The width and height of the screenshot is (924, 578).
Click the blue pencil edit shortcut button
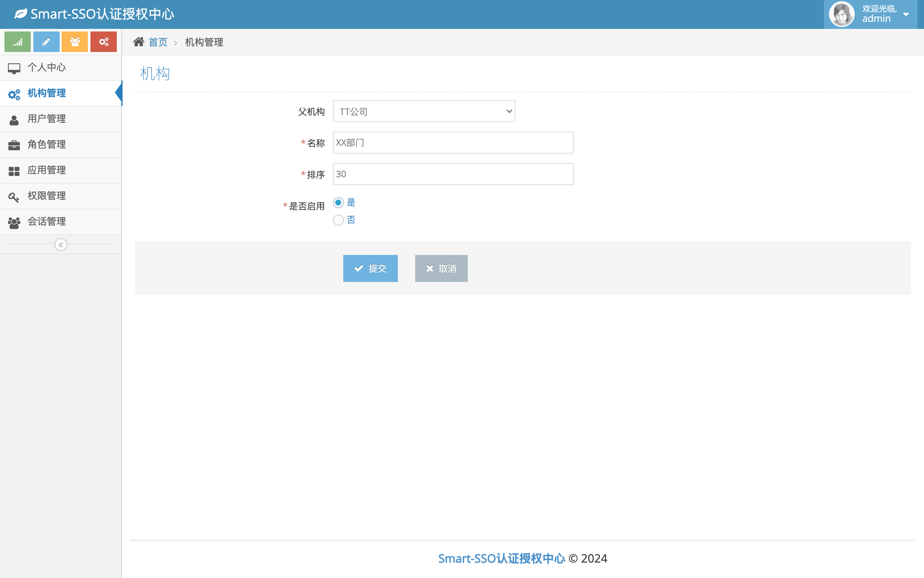click(46, 42)
